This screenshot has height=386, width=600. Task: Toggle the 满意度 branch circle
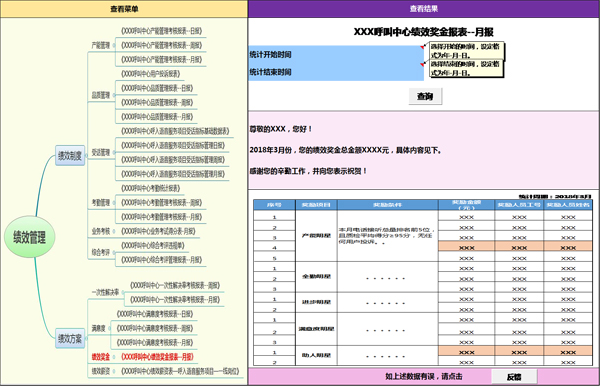point(110,328)
